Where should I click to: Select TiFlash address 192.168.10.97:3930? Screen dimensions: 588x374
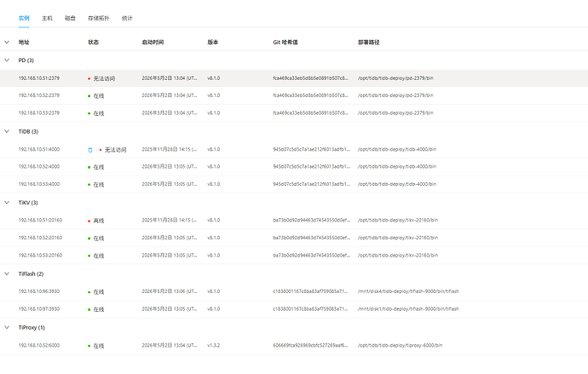39,308
